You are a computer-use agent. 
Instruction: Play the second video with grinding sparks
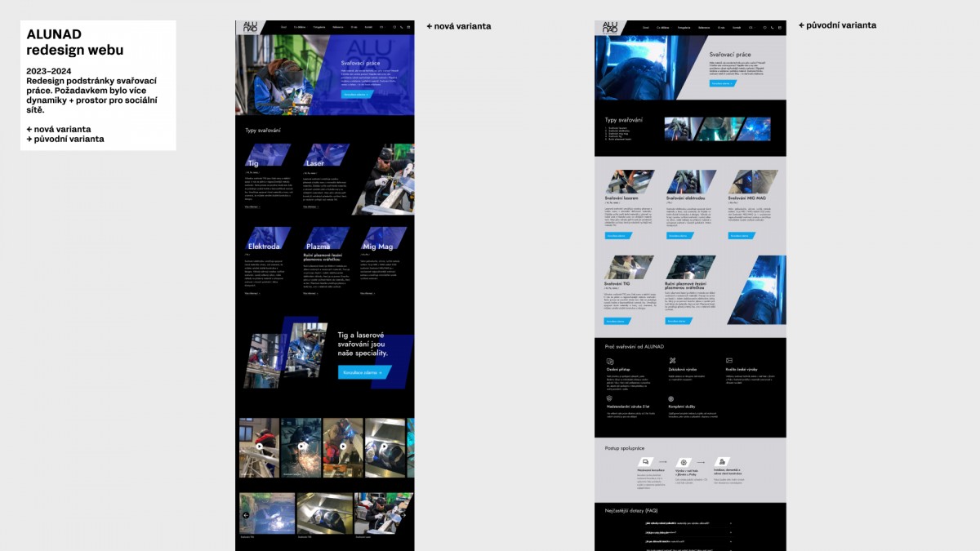[x=301, y=447]
